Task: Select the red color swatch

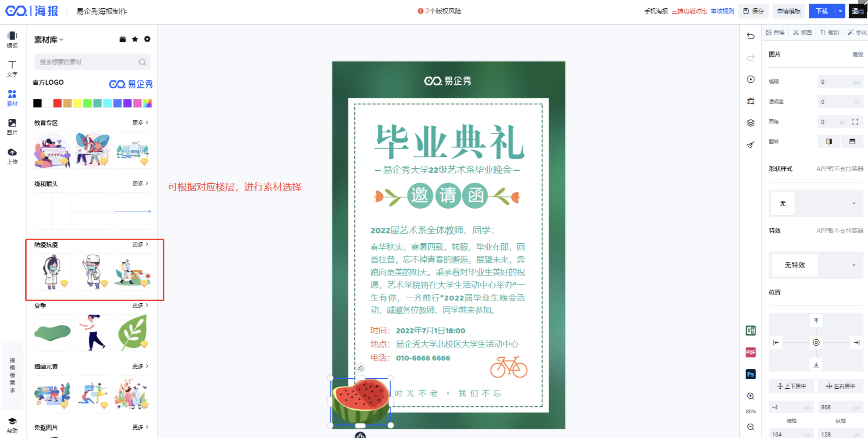Action: pos(57,103)
